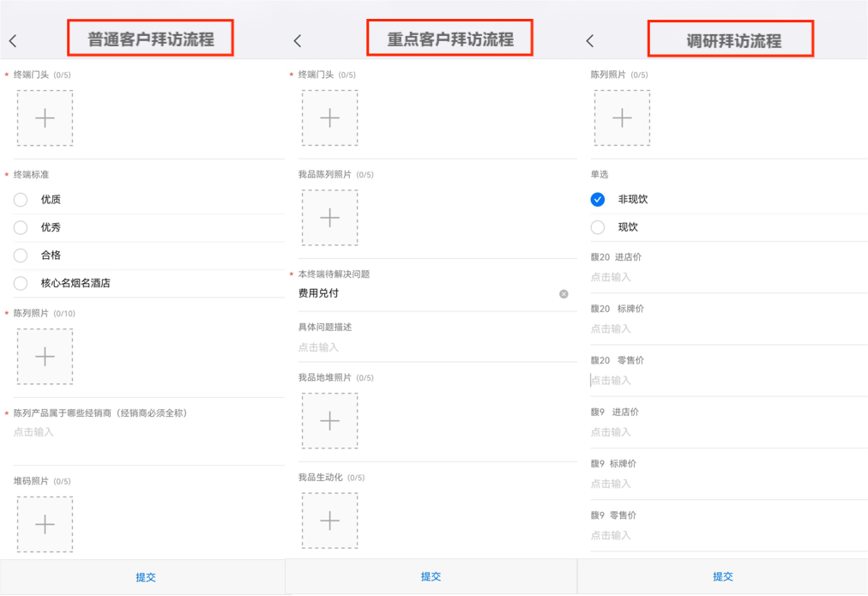Click the plus icon for 我品地堆照片
The height and width of the screenshot is (596, 868).
tap(330, 421)
